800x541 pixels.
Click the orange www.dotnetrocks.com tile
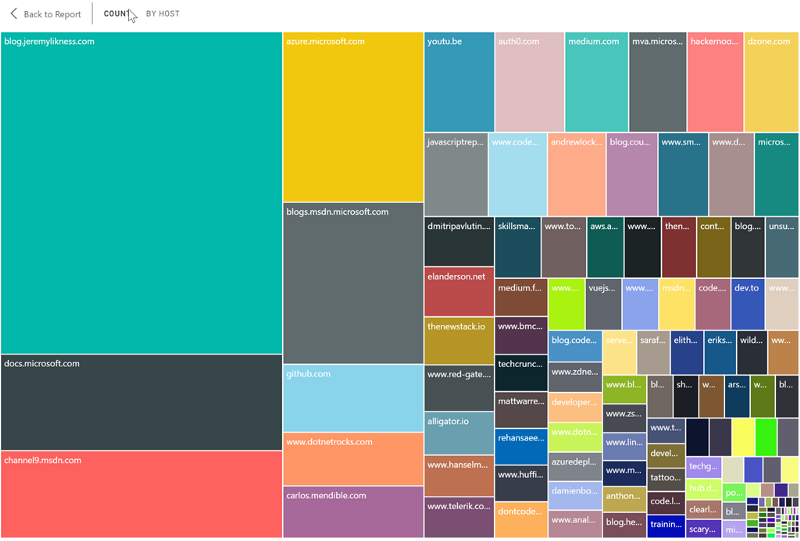(x=353, y=459)
